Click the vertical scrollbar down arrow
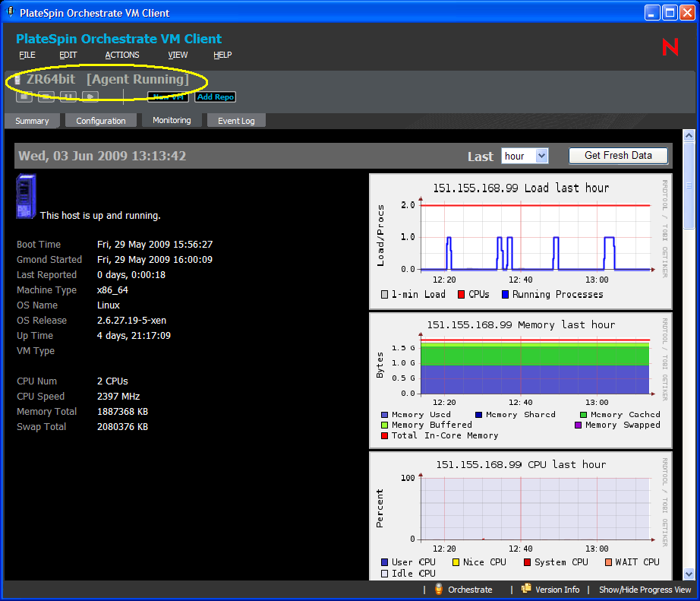 click(689, 574)
